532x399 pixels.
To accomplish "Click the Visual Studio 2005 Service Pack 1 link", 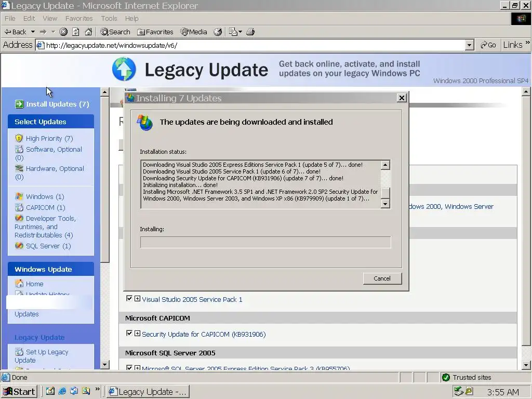I will point(192,299).
